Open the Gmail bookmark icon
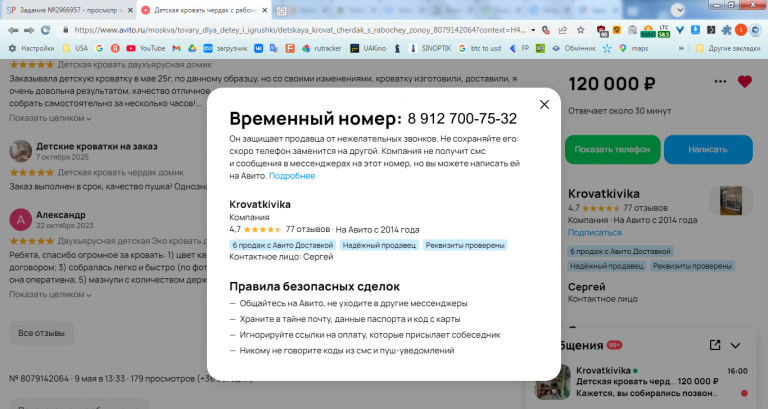The image size is (768, 409). 176,48
